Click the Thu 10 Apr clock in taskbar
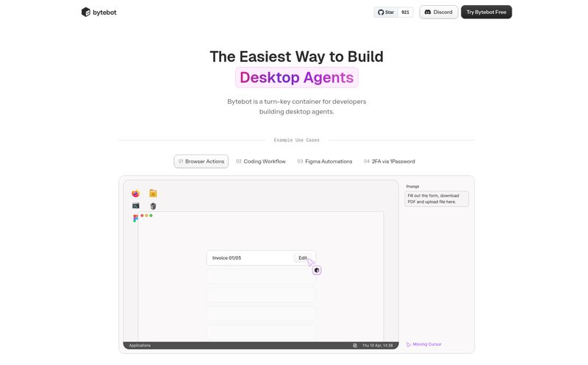588x365 pixels. pos(378,345)
